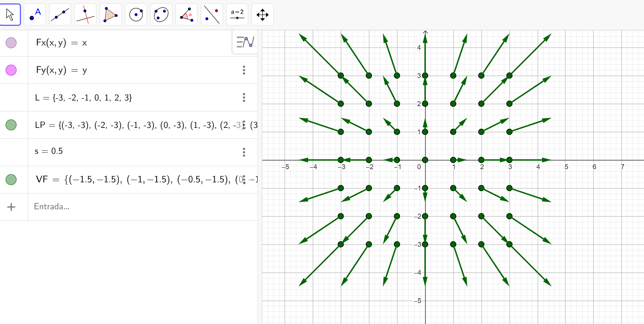The width and height of the screenshot is (644, 324).
Task: Open more options for s = 0.5
Action: 244,152
